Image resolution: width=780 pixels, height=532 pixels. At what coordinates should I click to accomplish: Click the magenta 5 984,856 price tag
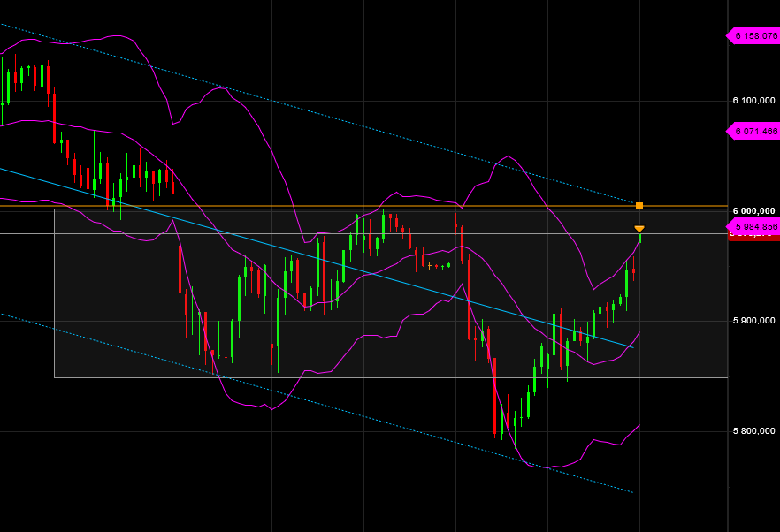pos(753,227)
